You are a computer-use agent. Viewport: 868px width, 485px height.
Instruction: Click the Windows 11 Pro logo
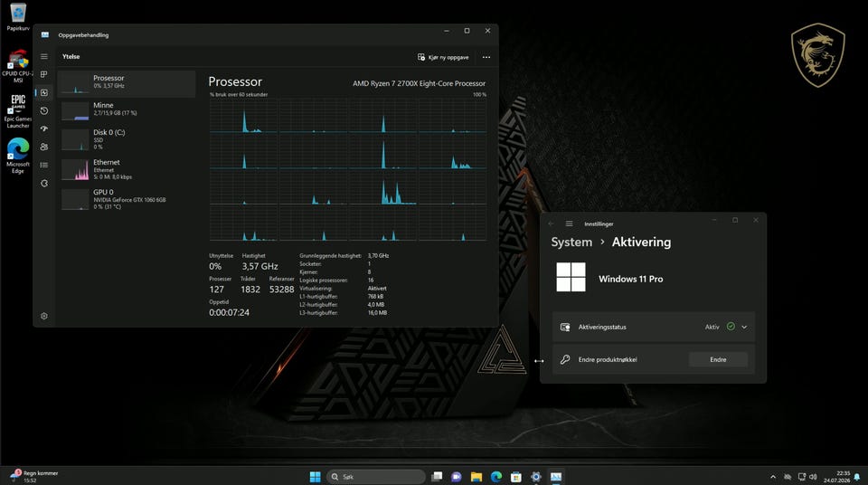tap(571, 277)
